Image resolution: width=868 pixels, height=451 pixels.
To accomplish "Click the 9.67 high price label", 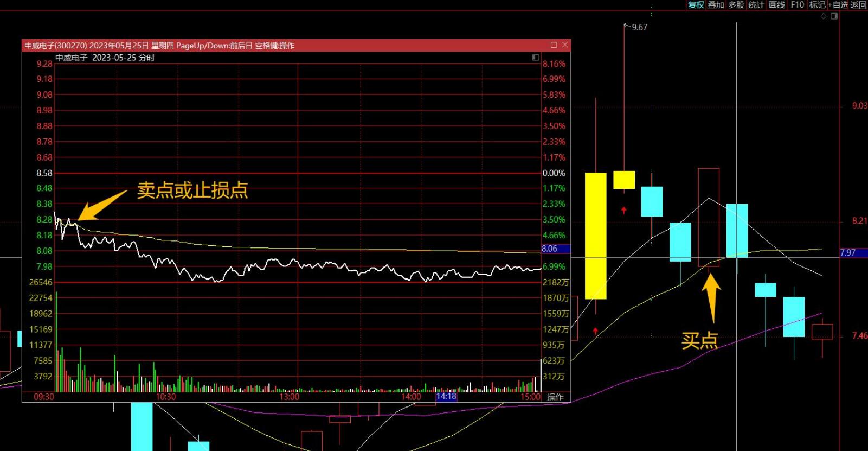I will click(x=639, y=27).
